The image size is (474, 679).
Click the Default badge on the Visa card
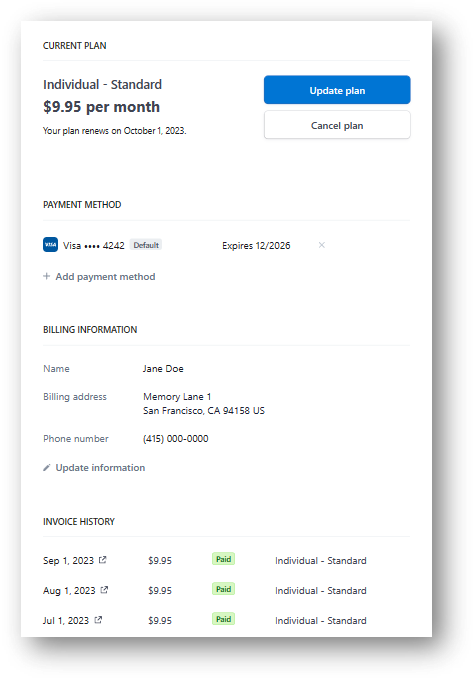coord(146,245)
